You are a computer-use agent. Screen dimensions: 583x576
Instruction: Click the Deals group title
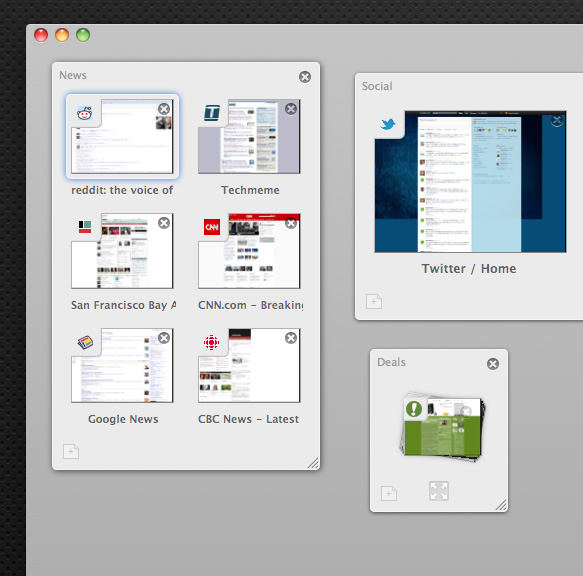(x=391, y=362)
